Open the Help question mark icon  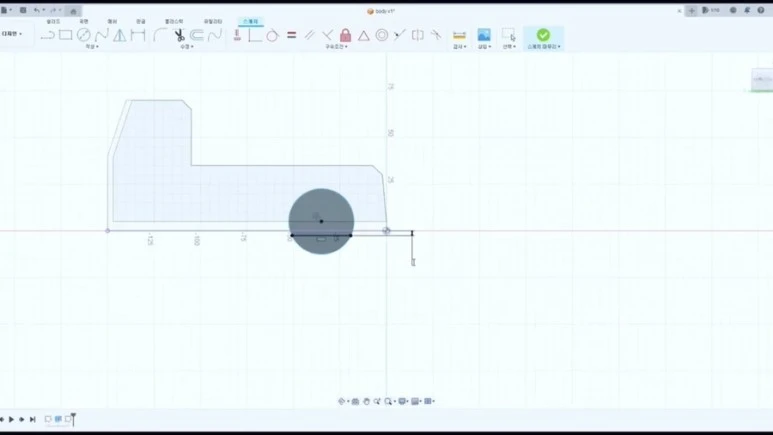click(761, 10)
